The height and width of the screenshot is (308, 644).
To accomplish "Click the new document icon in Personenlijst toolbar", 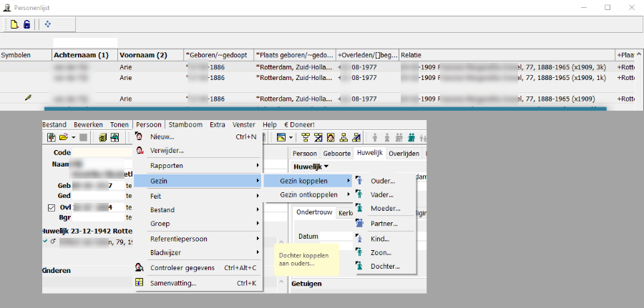I will [x=14, y=24].
